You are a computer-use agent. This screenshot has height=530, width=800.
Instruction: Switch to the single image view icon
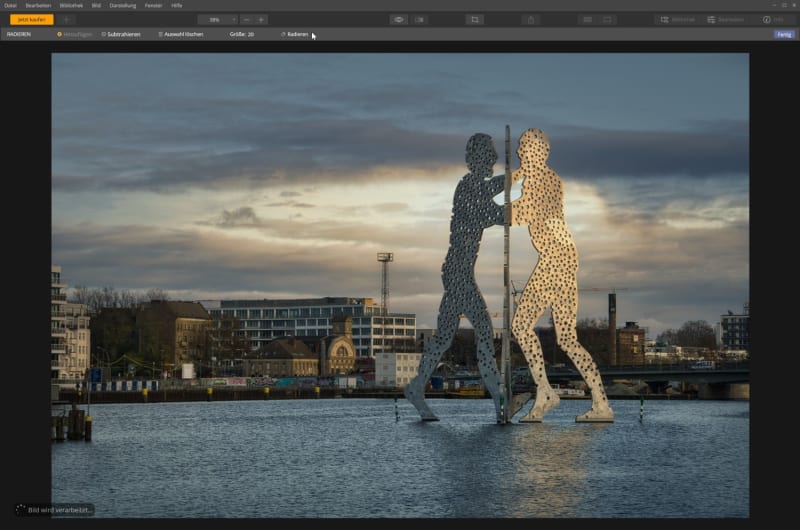[607, 19]
